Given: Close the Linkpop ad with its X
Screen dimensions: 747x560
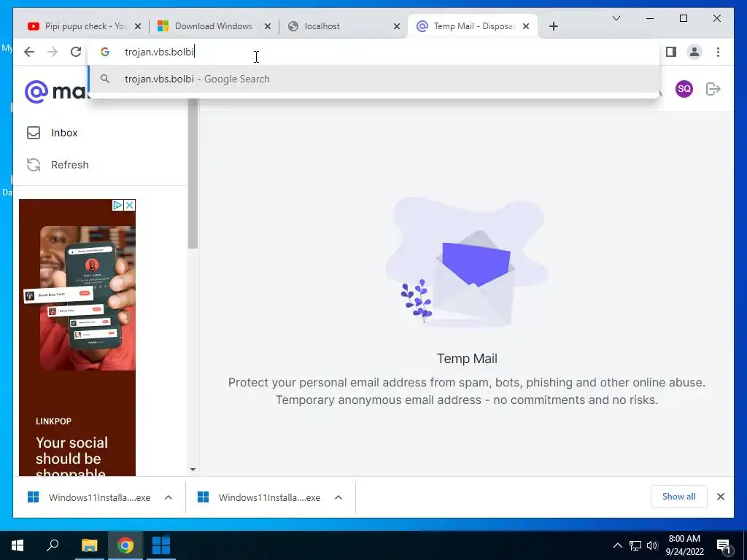Looking at the screenshot, I should pos(130,205).
